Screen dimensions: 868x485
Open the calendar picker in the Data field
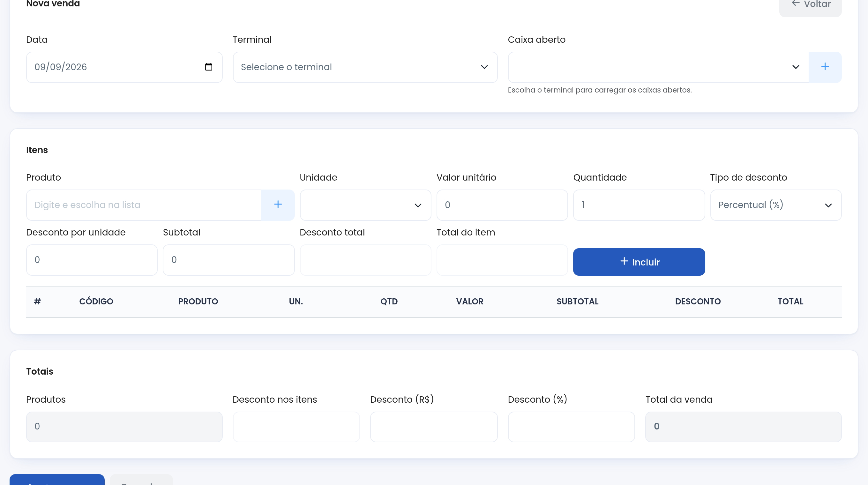[209, 67]
